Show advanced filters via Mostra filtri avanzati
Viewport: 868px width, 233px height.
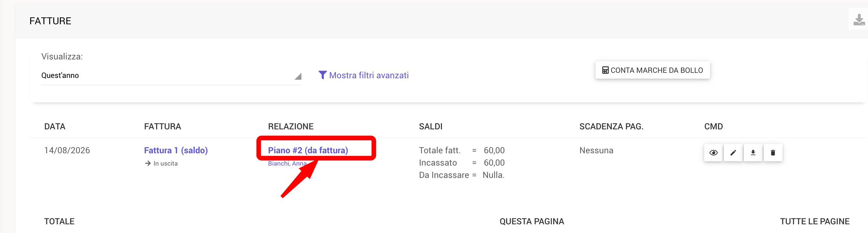(x=369, y=75)
